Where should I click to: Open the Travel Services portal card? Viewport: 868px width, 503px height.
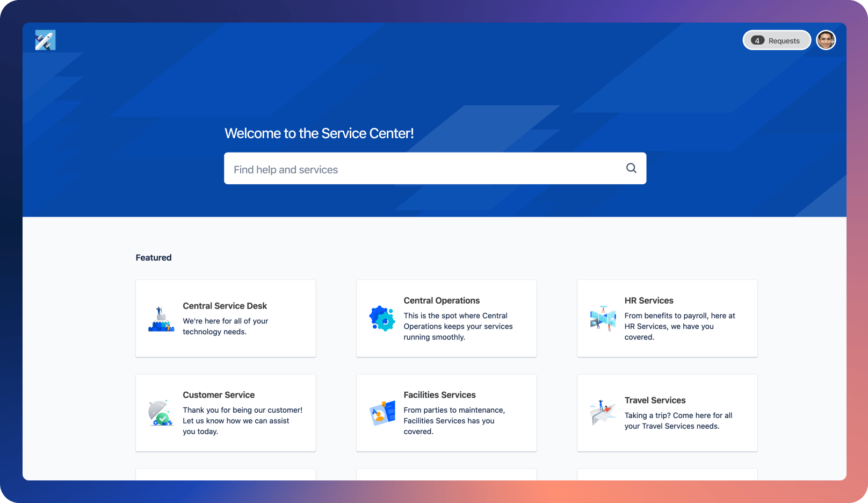(x=667, y=413)
